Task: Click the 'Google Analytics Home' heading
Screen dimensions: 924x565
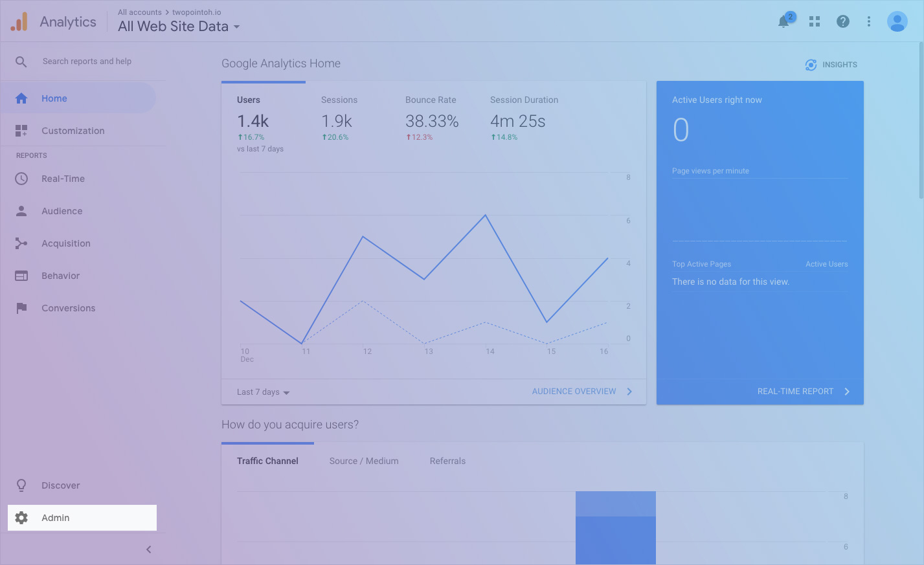Action: (x=281, y=63)
